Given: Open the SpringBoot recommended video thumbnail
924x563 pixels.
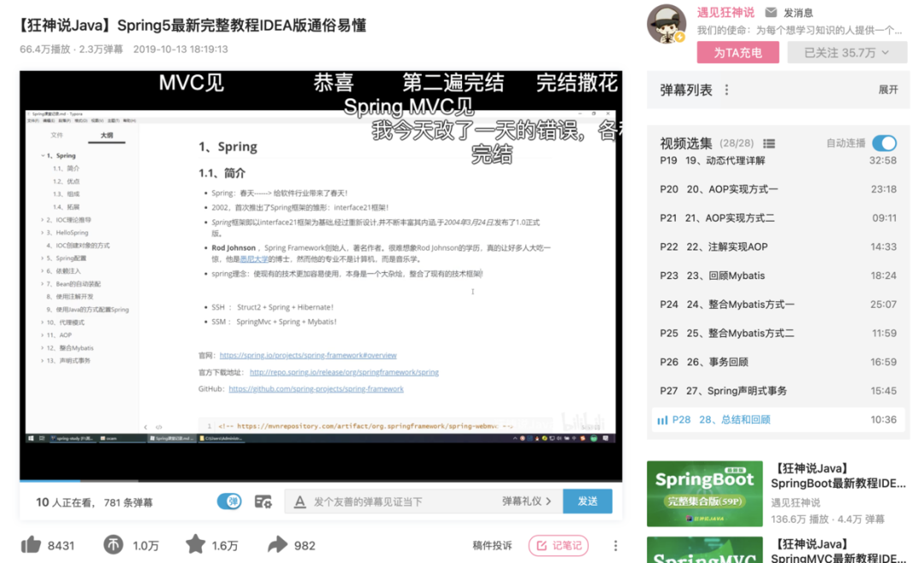Looking at the screenshot, I should pyautogui.click(x=705, y=494).
